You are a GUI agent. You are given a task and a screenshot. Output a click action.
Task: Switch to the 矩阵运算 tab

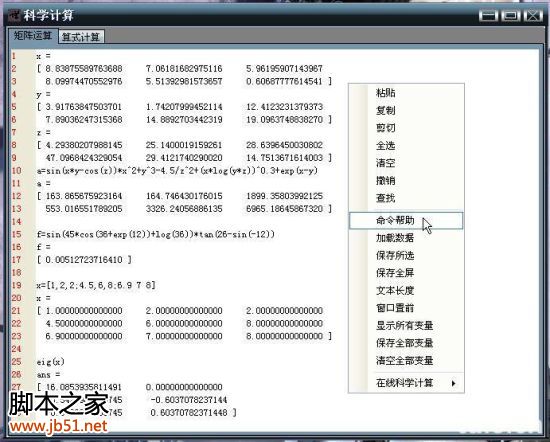(x=33, y=36)
